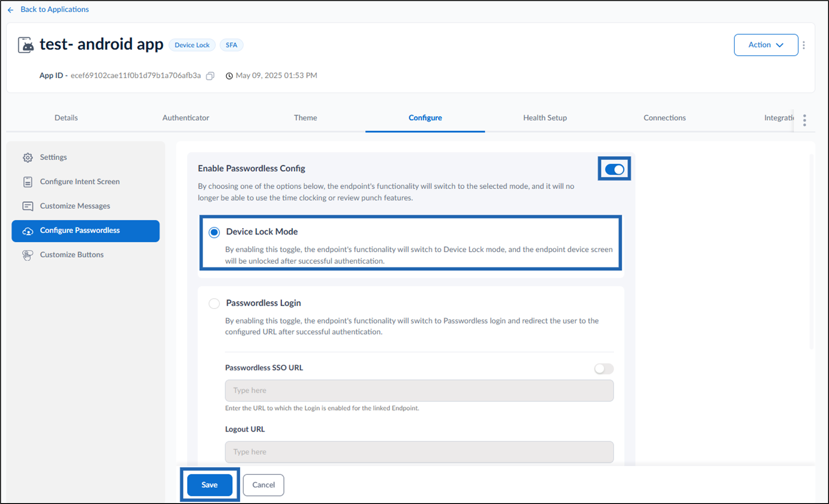Open the Health Setup tab
This screenshot has width=829, height=504.
coord(545,118)
